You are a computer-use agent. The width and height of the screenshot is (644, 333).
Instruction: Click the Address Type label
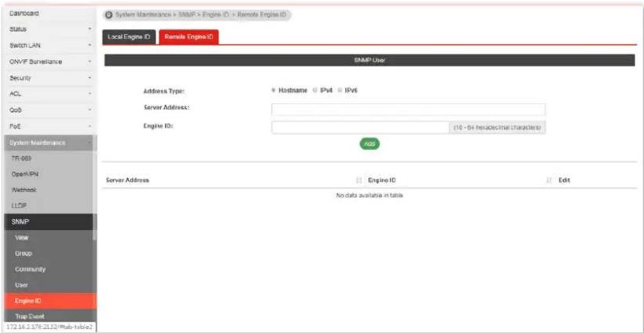[x=165, y=91]
